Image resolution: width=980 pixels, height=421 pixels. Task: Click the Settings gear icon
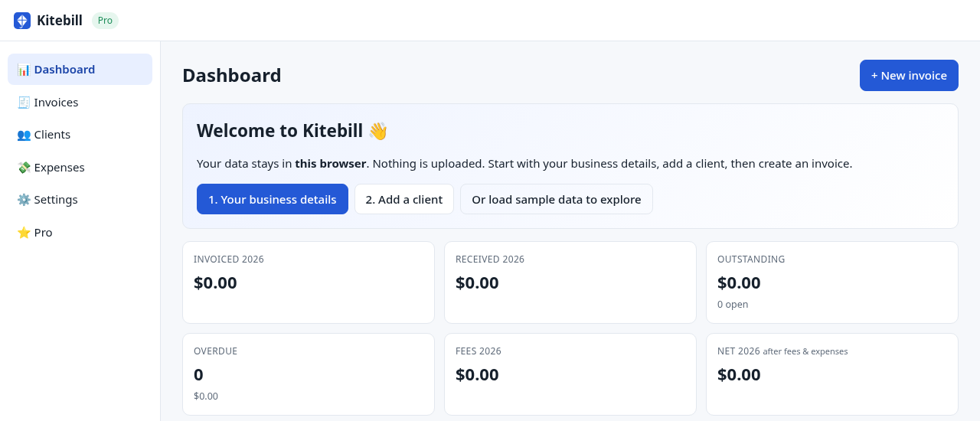click(x=24, y=200)
